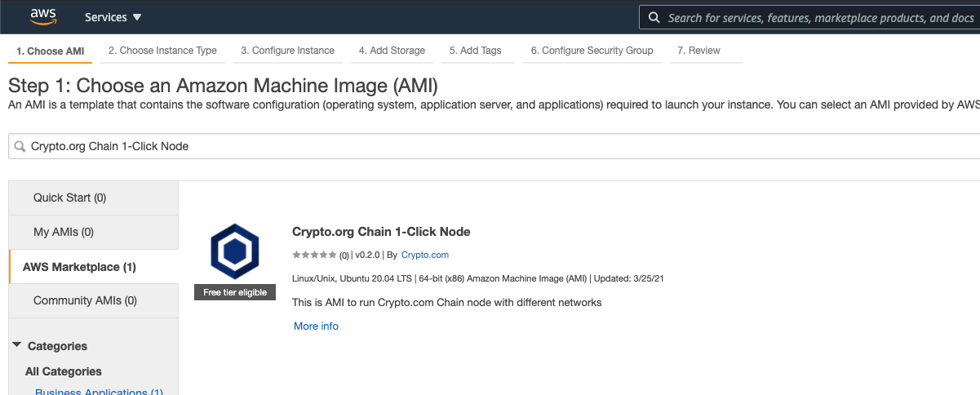Open the Crypto.com vendor link

click(425, 255)
